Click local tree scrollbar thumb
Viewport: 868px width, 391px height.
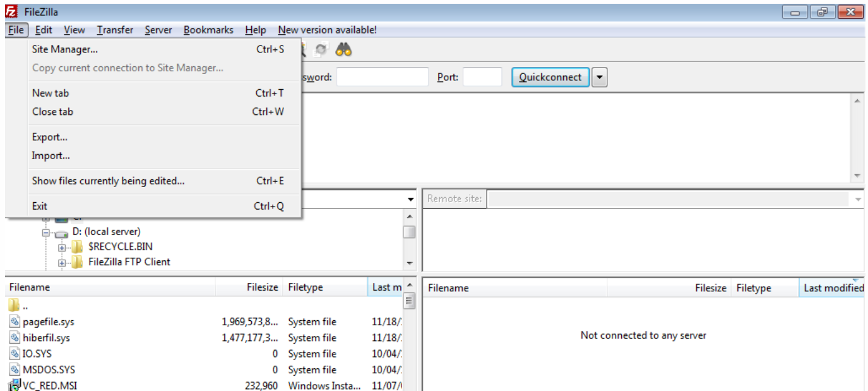click(410, 232)
